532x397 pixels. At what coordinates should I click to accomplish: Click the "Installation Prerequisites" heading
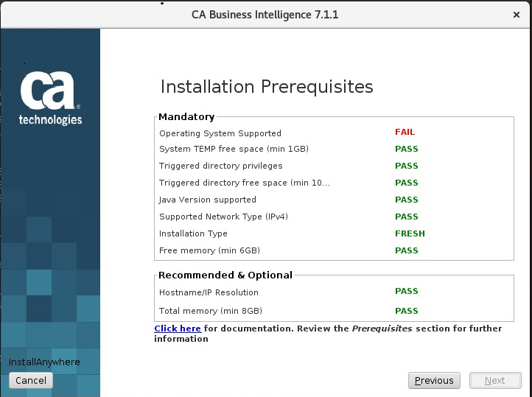(x=267, y=87)
